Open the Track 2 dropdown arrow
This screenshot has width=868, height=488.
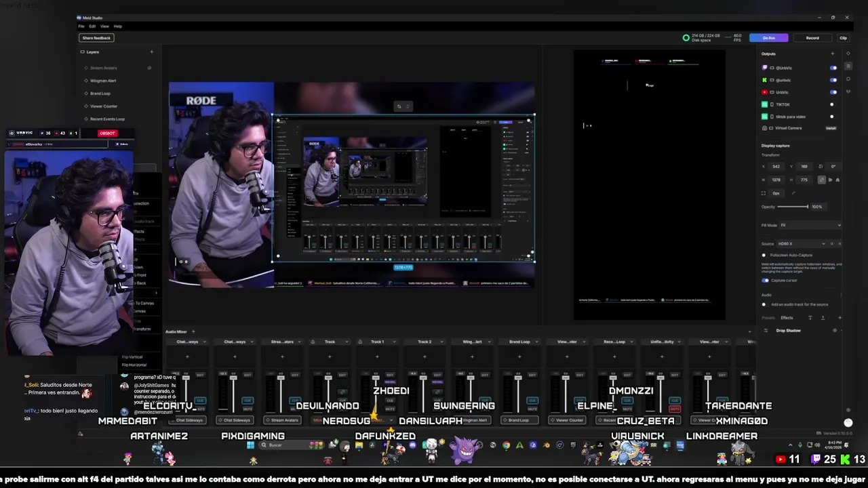(441, 342)
